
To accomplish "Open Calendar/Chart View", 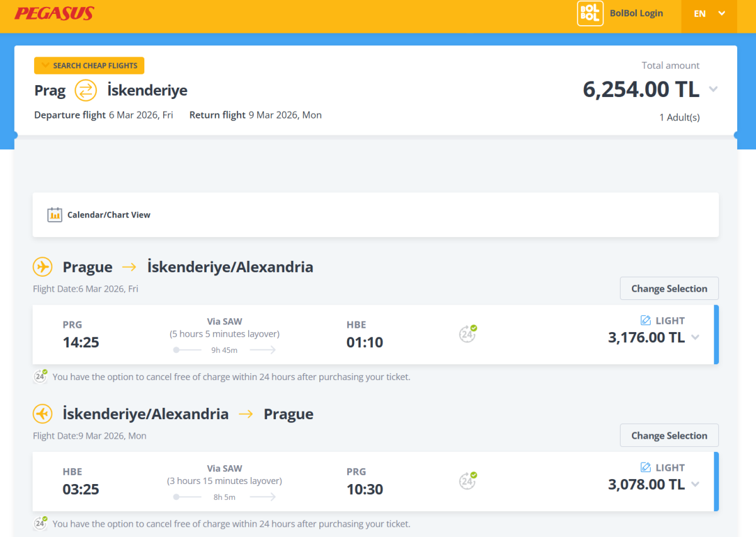I will coord(109,215).
